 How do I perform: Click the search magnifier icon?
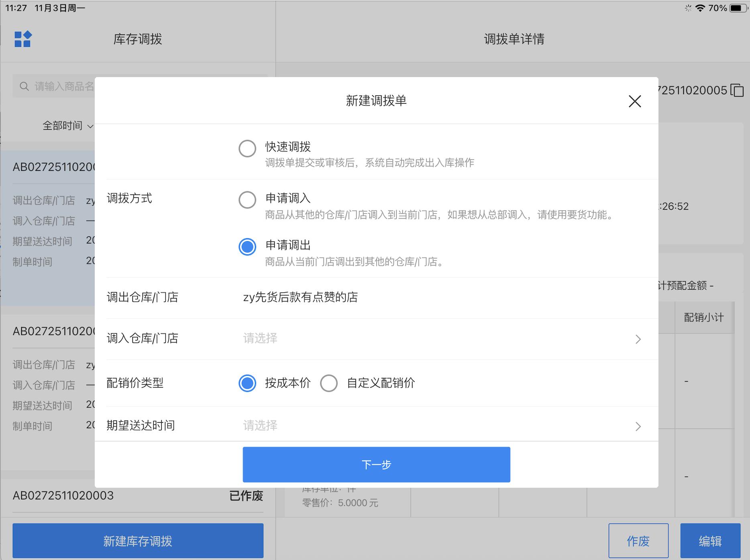click(24, 86)
